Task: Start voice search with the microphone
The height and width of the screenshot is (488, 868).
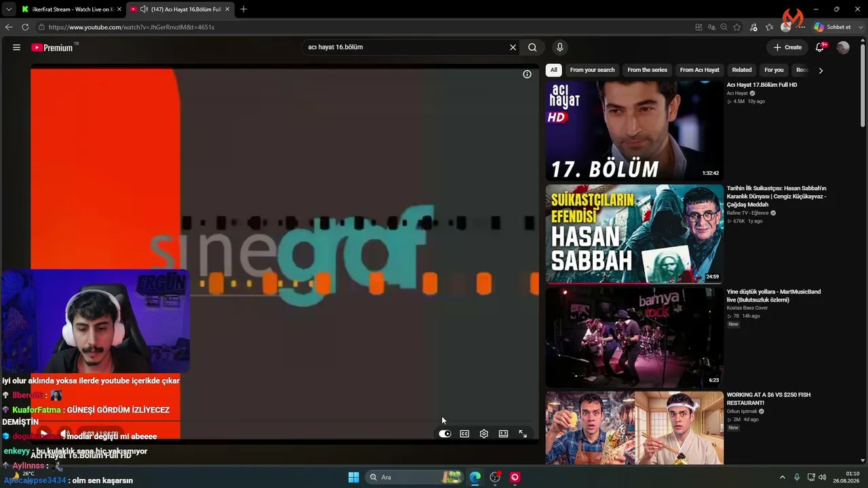Action: click(559, 47)
